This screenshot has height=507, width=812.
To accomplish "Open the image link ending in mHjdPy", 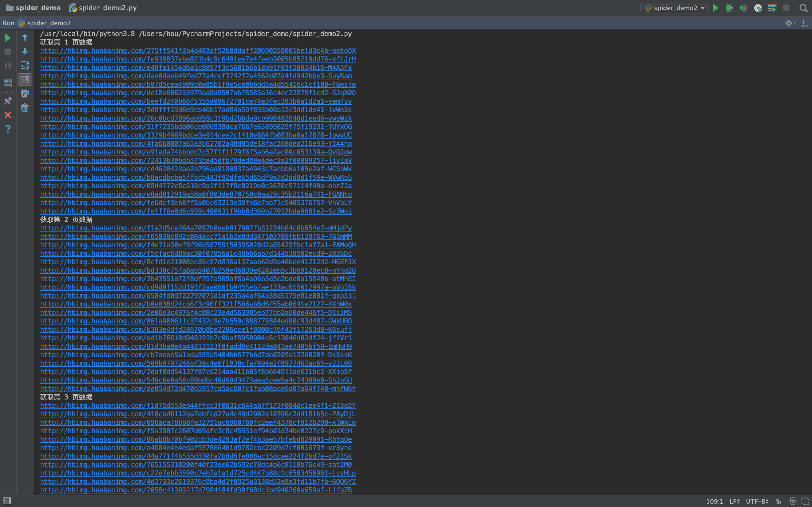I will [196, 228].
